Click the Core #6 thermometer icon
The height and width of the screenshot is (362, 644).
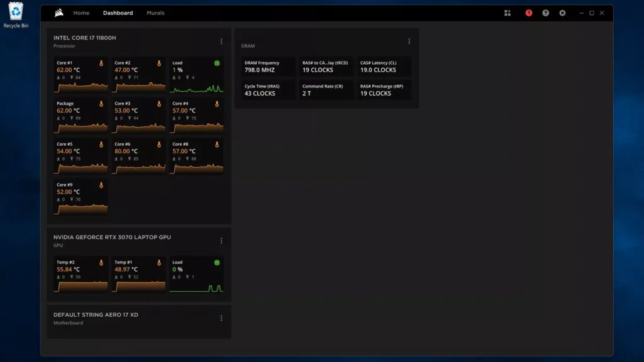click(x=159, y=145)
